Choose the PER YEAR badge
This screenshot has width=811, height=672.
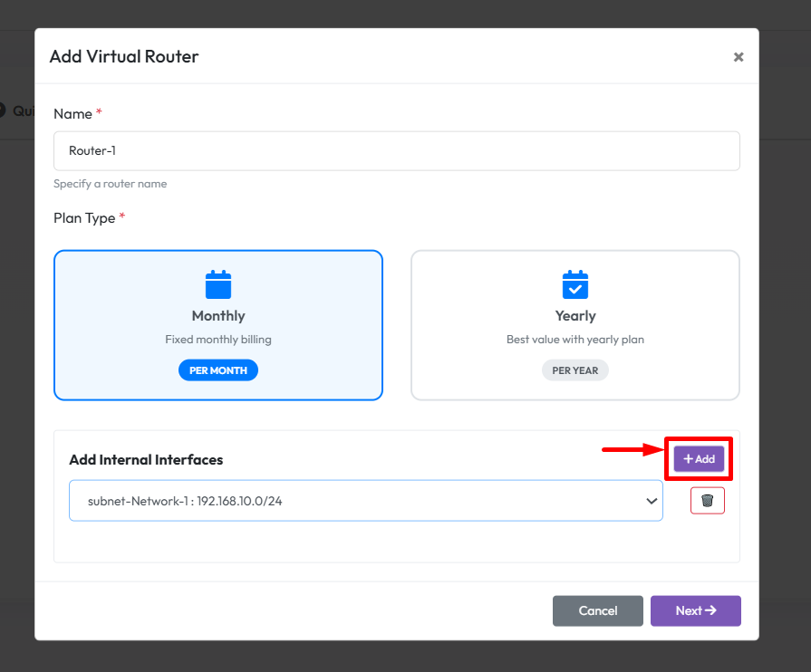pyautogui.click(x=575, y=370)
